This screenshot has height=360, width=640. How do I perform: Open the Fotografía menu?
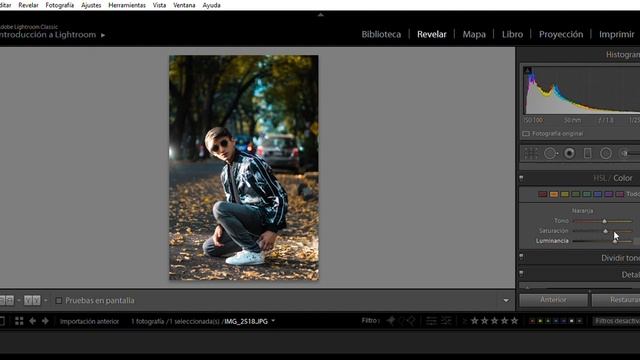[x=60, y=5]
